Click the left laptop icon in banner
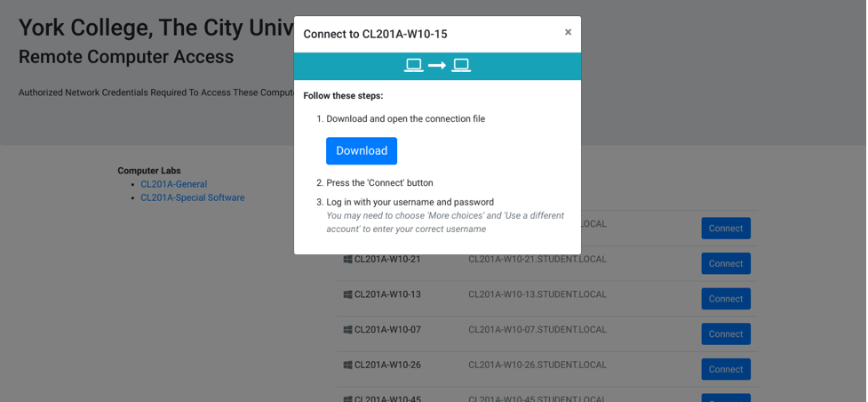This screenshot has height=402, width=868. pos(413,66)
